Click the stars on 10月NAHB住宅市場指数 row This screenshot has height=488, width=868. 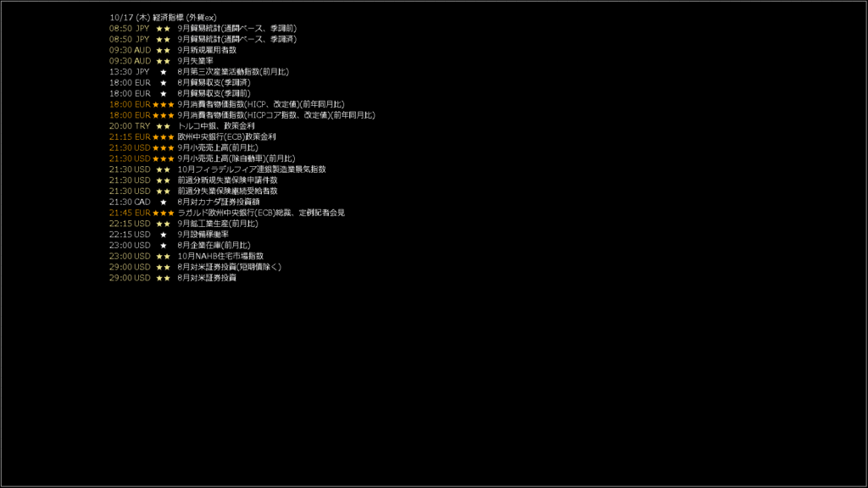[x=164, y=256]
